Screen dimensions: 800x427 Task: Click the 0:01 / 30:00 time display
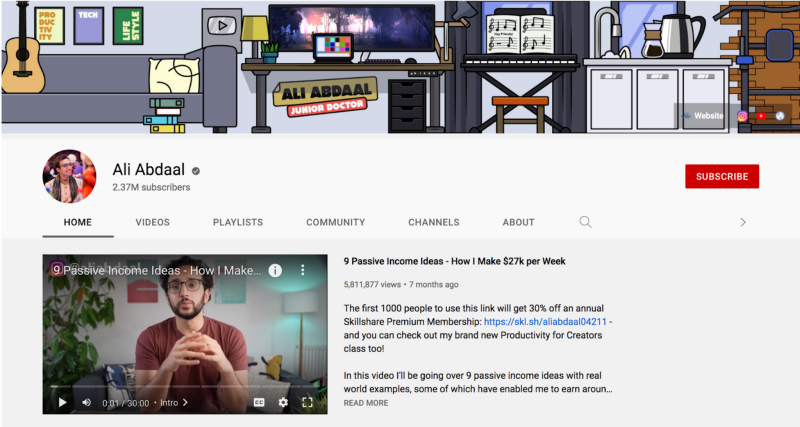tap(126, 403)
